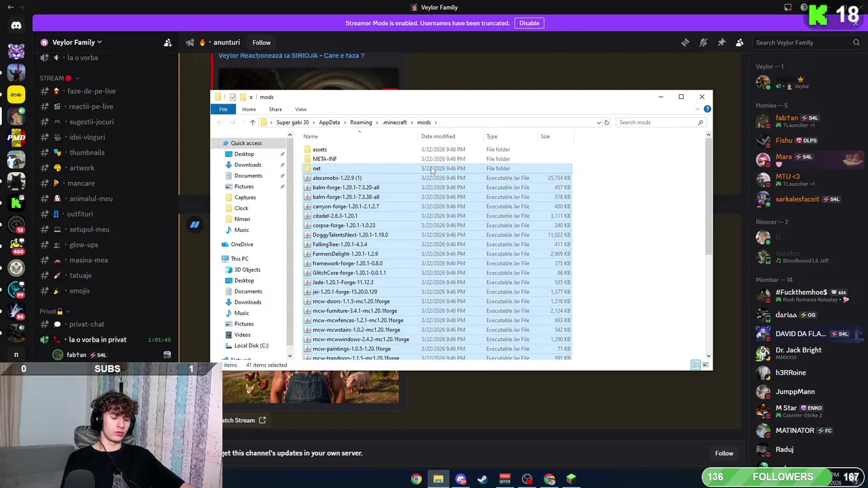Open Discord from the taskbar
The height and width of the screenshot is (488, 868).
460,479
